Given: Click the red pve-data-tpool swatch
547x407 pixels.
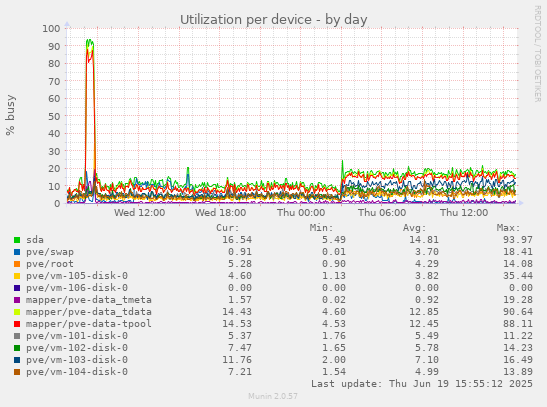Looking at the screenshot, I should (17, 324).
